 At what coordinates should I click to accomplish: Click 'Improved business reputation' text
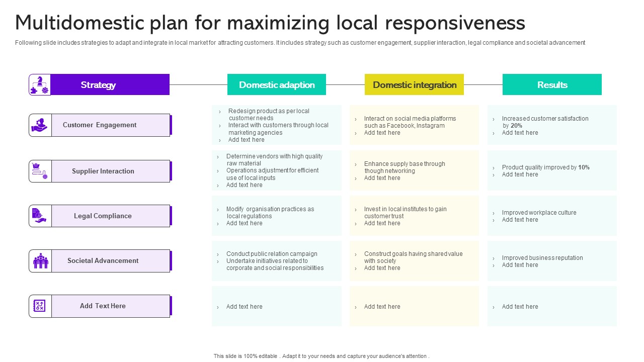coord(542,258)
